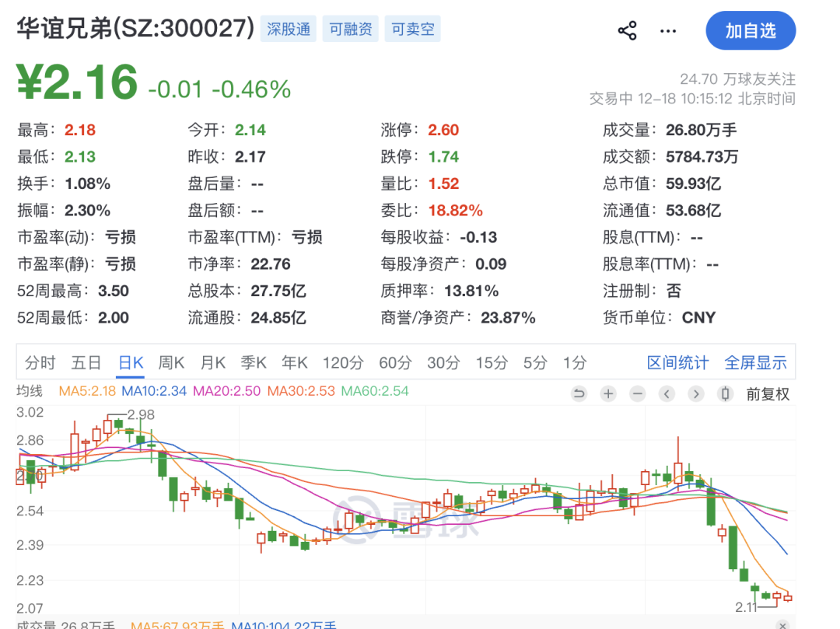This screenshot has height=629, width=840.
Task: Select the 周K weekly chart tab
Action: pos(171,363)
